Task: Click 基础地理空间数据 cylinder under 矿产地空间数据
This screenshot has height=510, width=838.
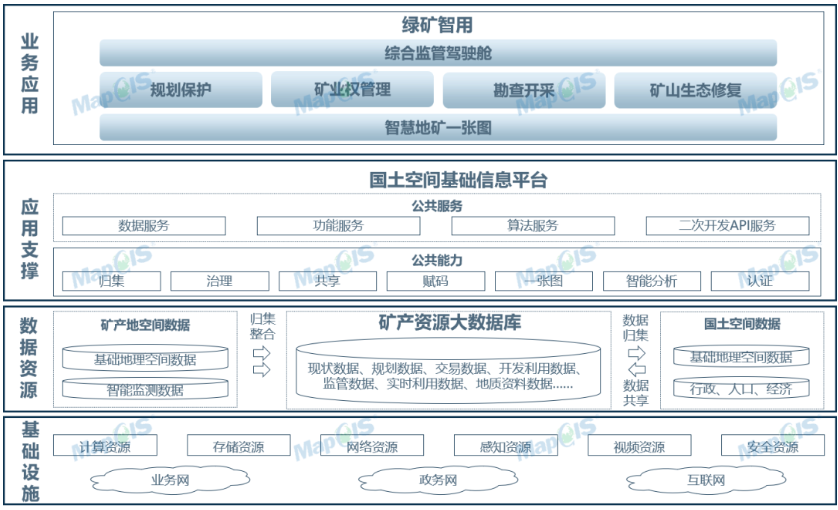Action: (145, 358)
